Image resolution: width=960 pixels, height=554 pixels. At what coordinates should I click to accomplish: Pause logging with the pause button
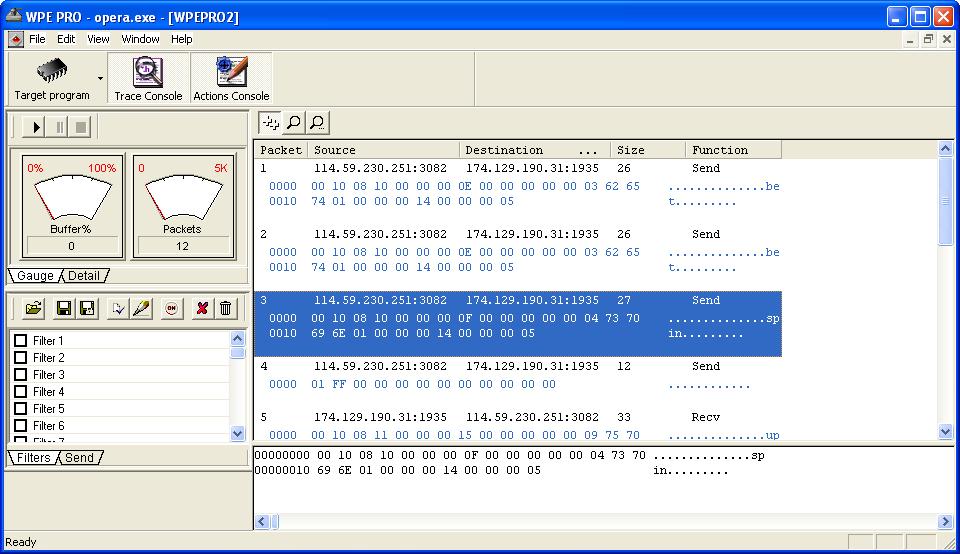point(59,127)
